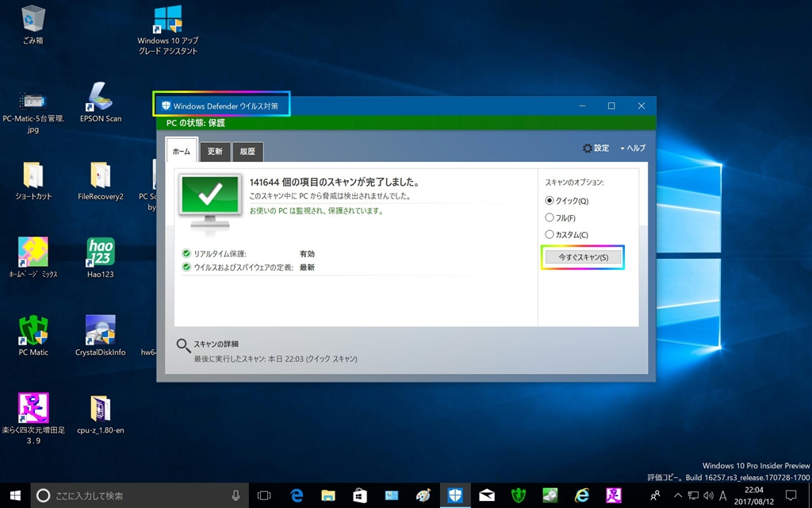Open the 楽らく四次元増田足 taskbar icon
This screenshot has width=812, height=508.
coord(614,495)
